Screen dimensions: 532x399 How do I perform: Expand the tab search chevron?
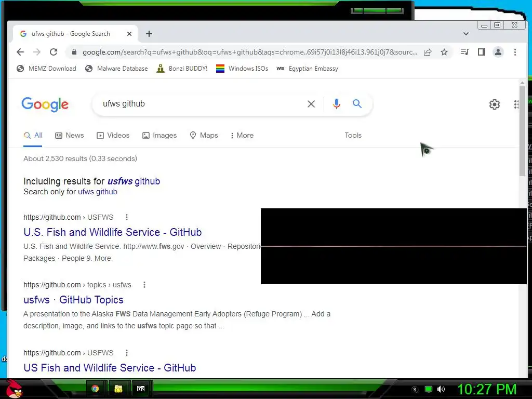466,34
